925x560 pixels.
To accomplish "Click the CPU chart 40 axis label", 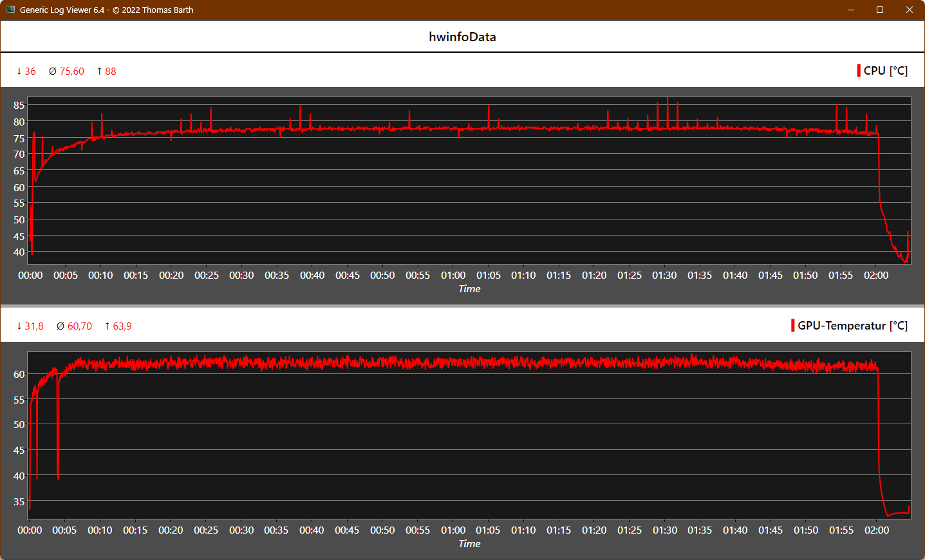I will 19,252.
